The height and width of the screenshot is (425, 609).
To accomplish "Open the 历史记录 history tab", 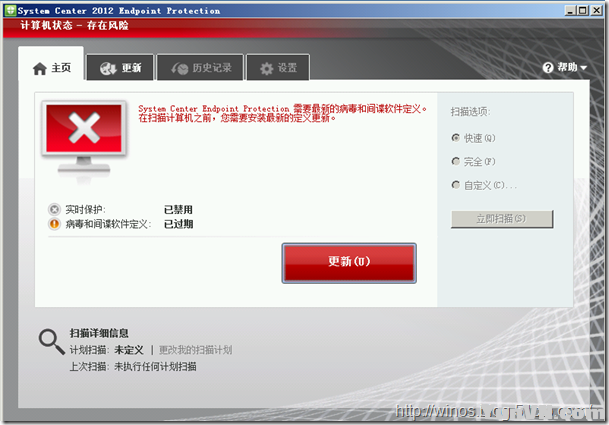I will [x=200, y=68].
